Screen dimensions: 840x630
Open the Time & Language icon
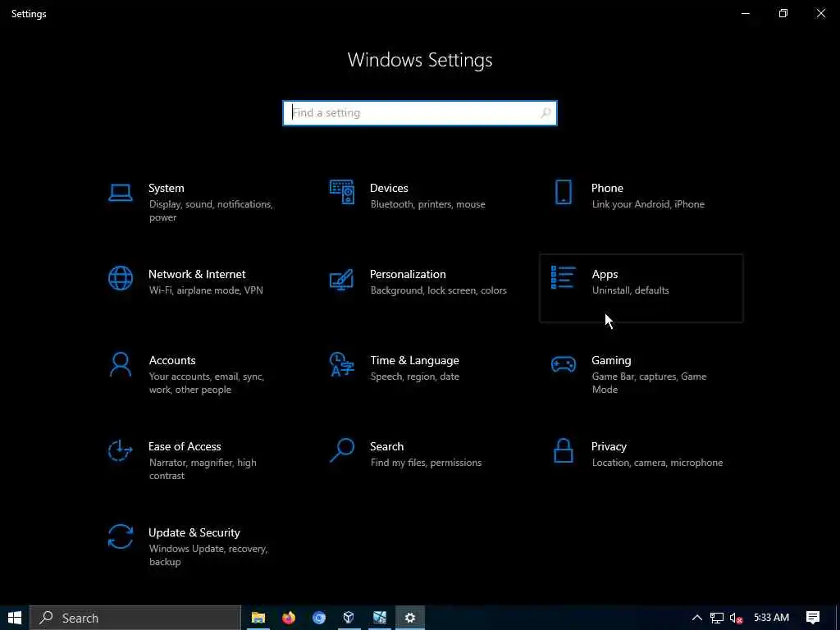pyautogui.click(x=342, y=364)
